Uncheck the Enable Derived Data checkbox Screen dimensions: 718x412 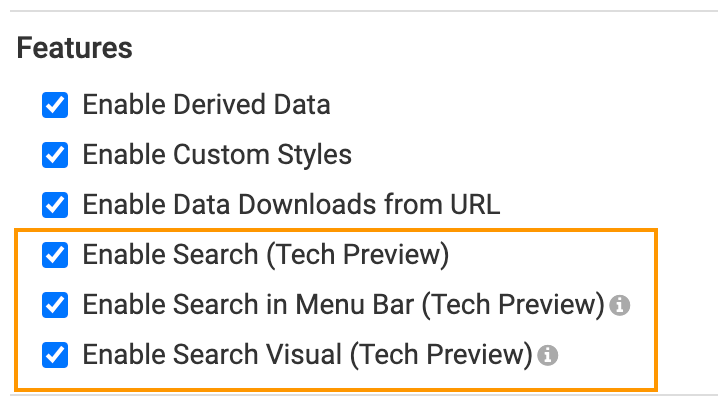(55, 104)
